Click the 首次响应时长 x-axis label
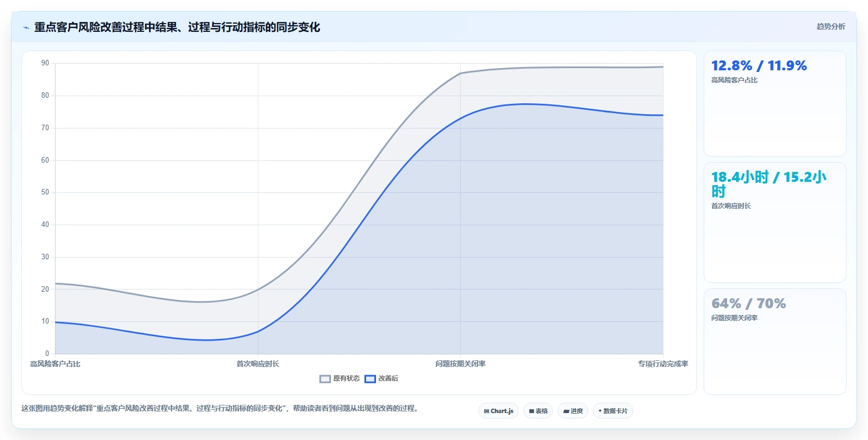The height and width of the screenshot is (440, 868). pos(258,364)
